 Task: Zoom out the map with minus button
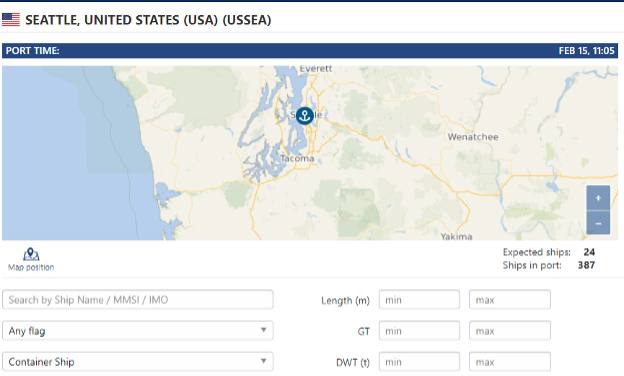598,223
